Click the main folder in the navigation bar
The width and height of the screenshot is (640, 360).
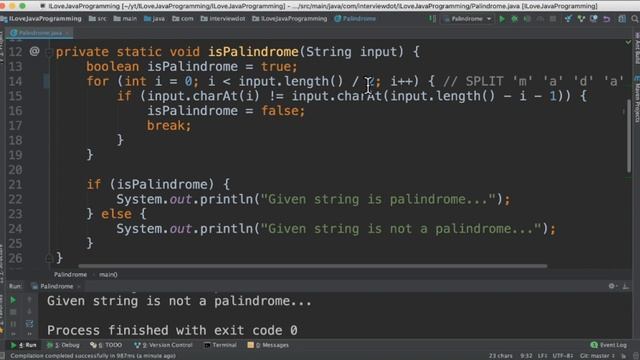(125, 19)
